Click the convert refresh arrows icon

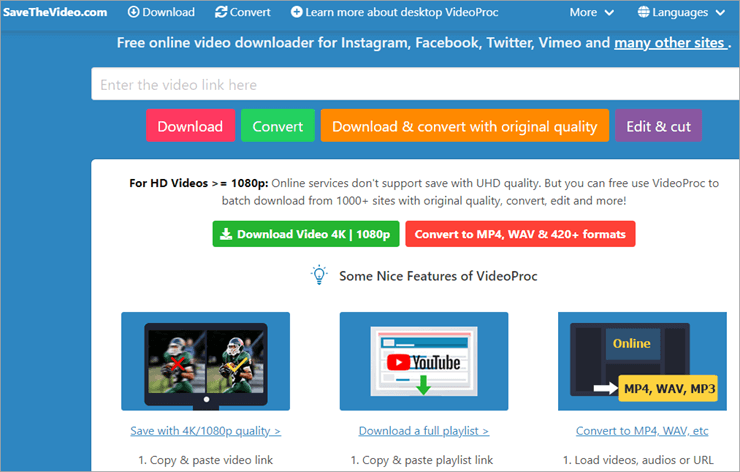221,12
